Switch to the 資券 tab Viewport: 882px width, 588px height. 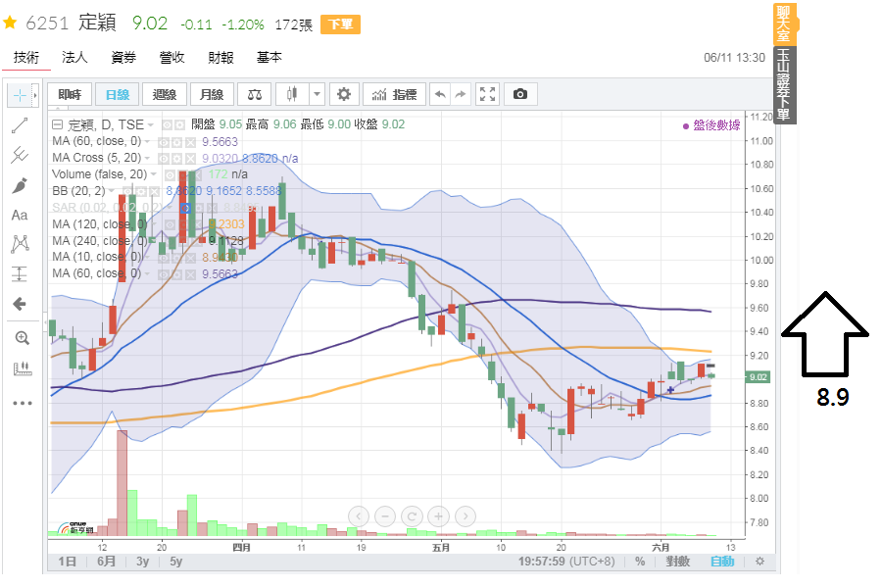pyautogui.click(x=123, y=58)
